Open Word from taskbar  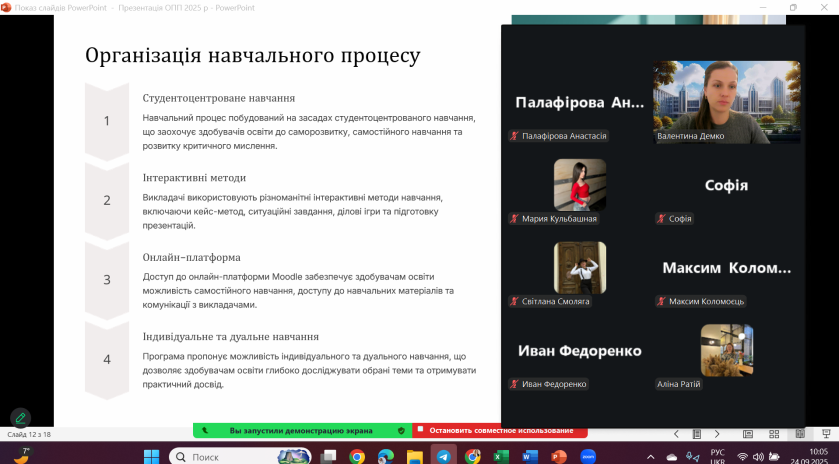pyautogui.click(x=530, y=457)
